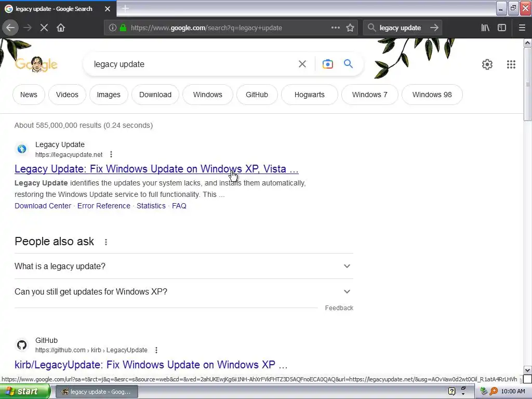Open the Library bookshelf icon

pyautogui.click(x=485, y=28)
